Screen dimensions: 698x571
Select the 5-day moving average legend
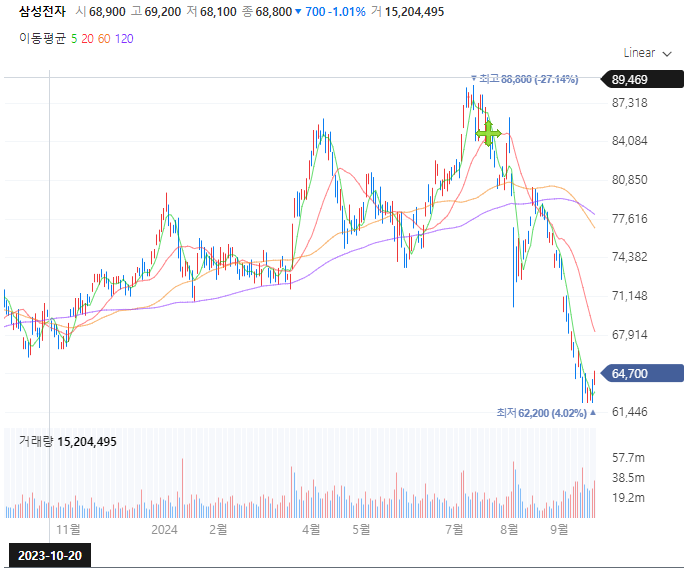coord(74,38)
